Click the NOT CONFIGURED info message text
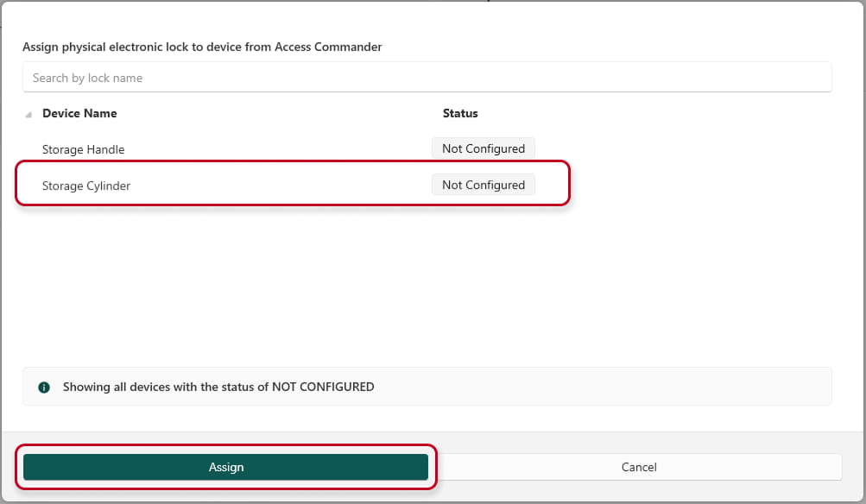This screenshot has height=504, width=866. tap(218, 387)
